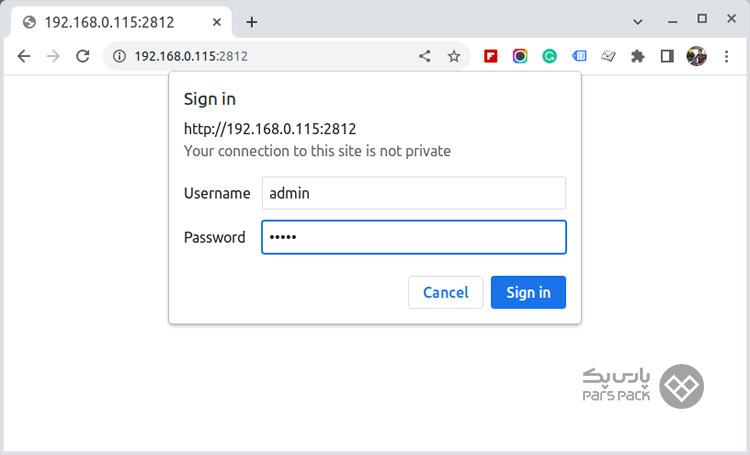
Task: Click the browser back arrow
Action: pos(23,56)
